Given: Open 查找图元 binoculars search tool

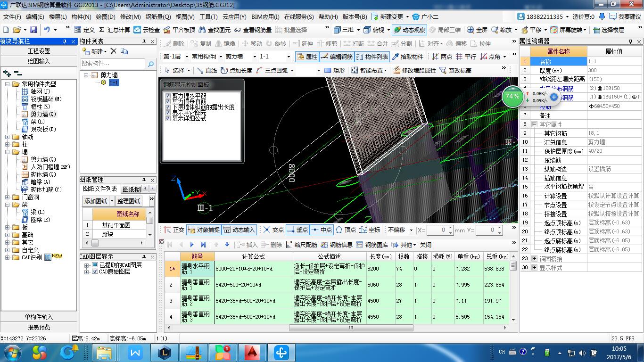Looking at the screenshot, I should pyautogui.click(x=215, y=30).
